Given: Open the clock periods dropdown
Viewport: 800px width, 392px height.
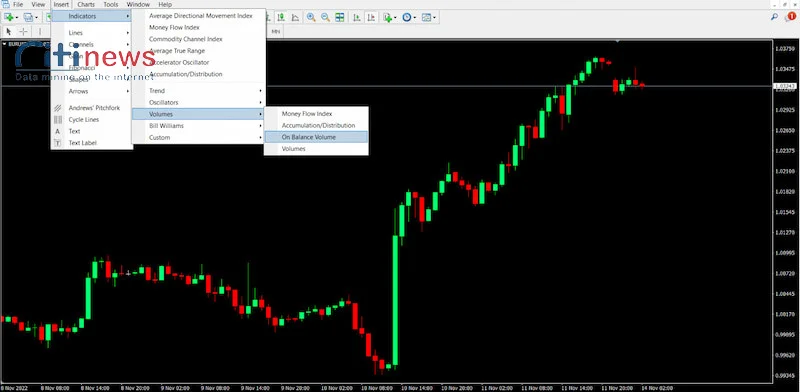Looking at the screenshot, I should [409, 17].
